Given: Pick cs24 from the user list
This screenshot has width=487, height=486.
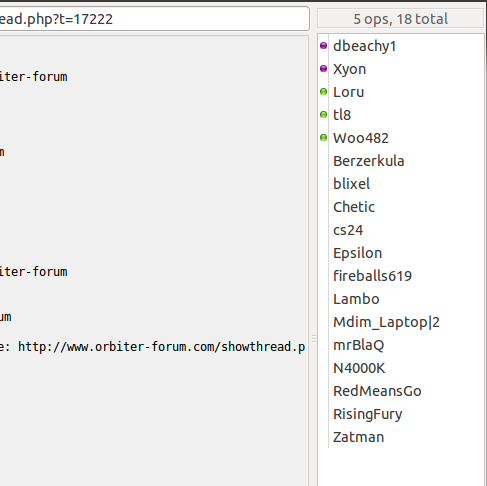Looking at the screenshot, I should pos(348,230).
